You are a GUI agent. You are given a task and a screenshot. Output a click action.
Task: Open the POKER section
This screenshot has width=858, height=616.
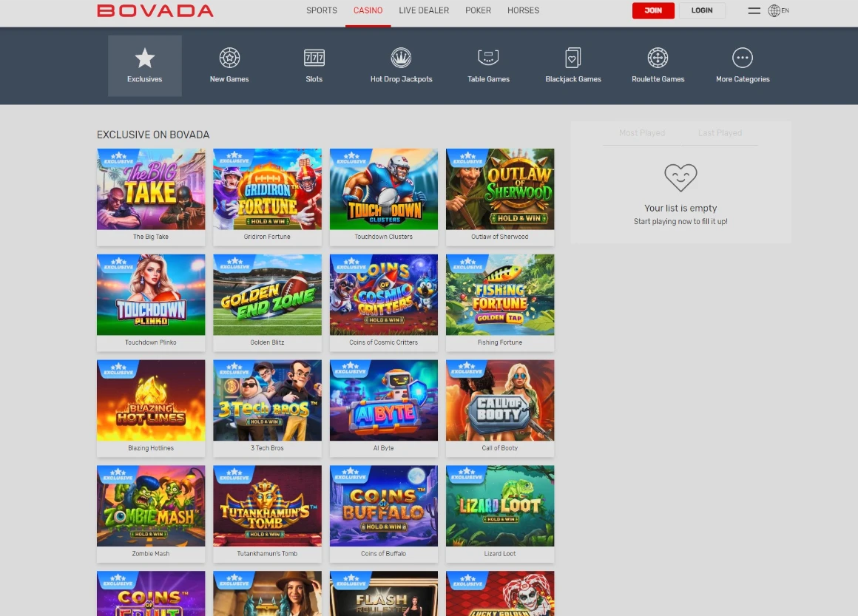point(478,10)
